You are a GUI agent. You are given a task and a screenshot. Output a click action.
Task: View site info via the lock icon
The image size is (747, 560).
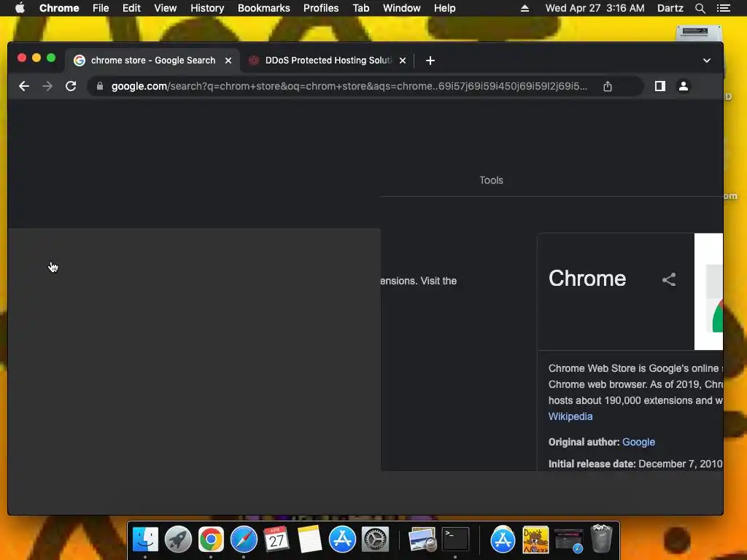[x=99, y=86]
